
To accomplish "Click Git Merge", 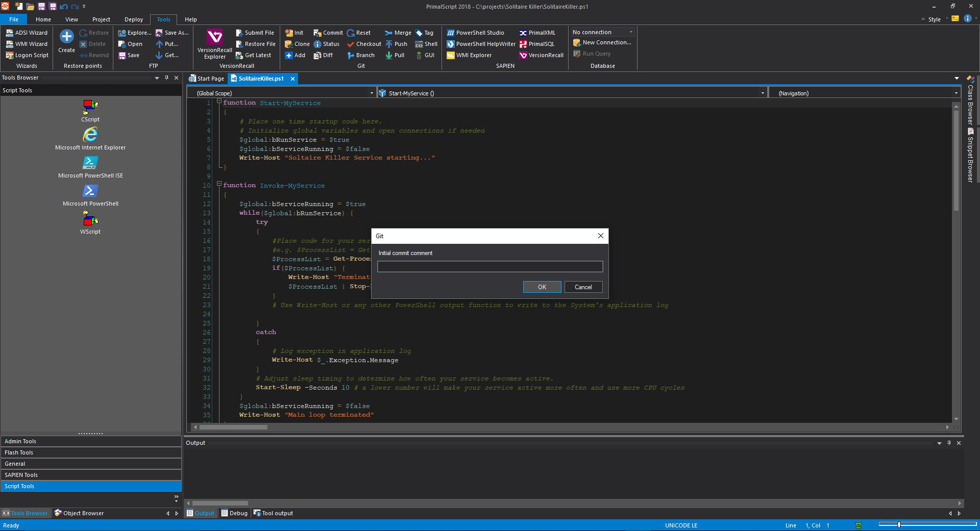I will tap(398, 33).
